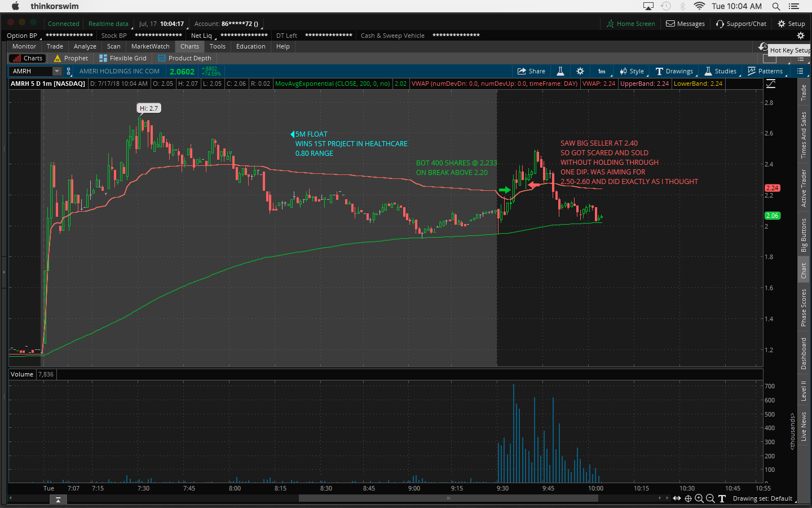This screenshot has height=508, width=812.
Task: Expand the bottom panel arrow button
Action: click(58, 500)
